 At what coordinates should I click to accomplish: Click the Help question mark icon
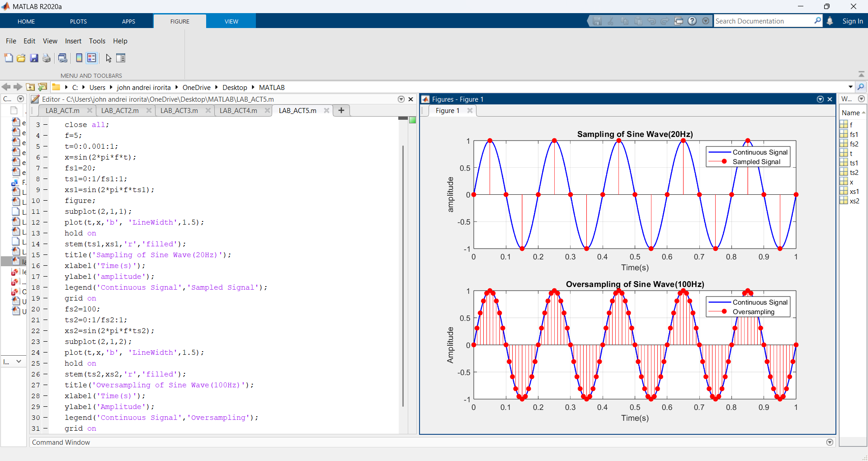(692, 21)
